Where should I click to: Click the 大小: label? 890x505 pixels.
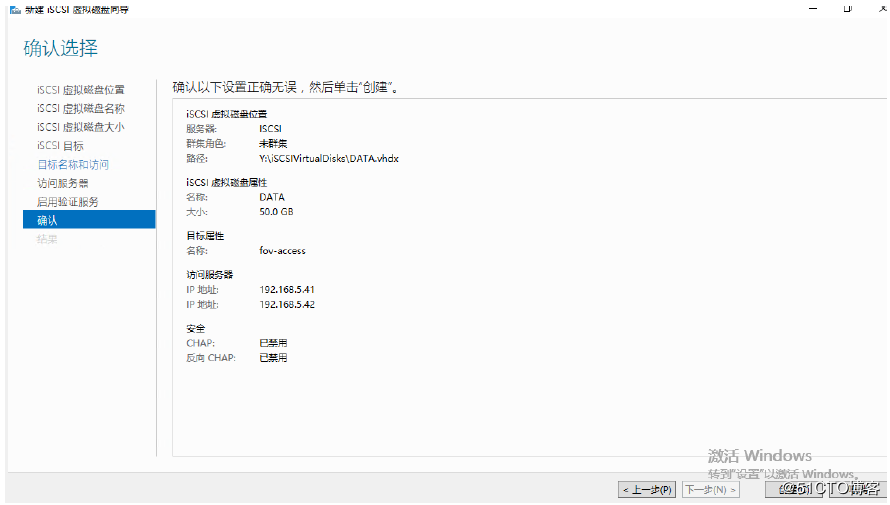196,212
